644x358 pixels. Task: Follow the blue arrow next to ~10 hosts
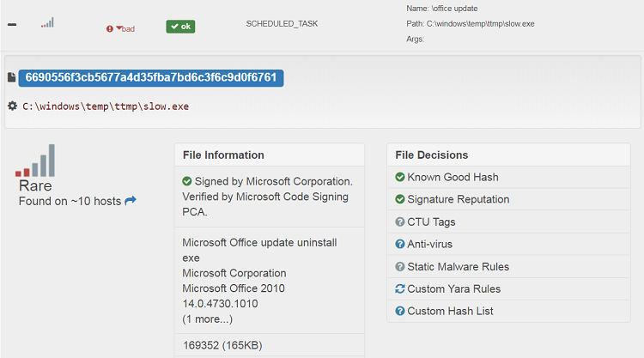pyautogui.click(x=131, y=201)
